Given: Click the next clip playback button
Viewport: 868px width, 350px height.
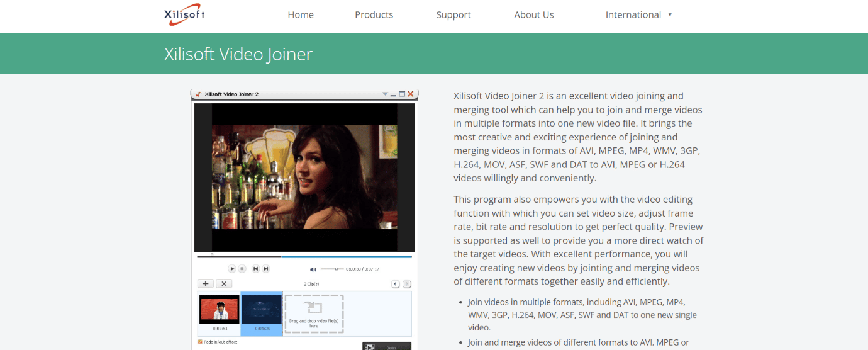Looking at the screenshot, I should pyautogui.click(x=266, y=269).
